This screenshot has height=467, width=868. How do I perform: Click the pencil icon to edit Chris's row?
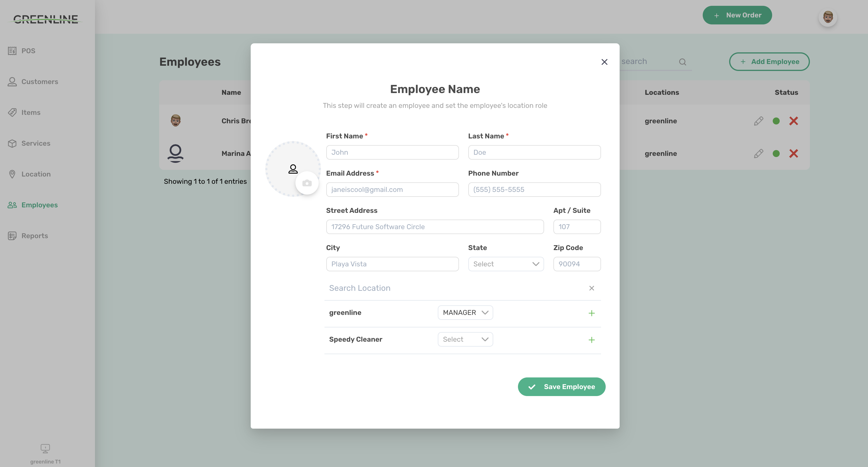[x=758, y=121]
